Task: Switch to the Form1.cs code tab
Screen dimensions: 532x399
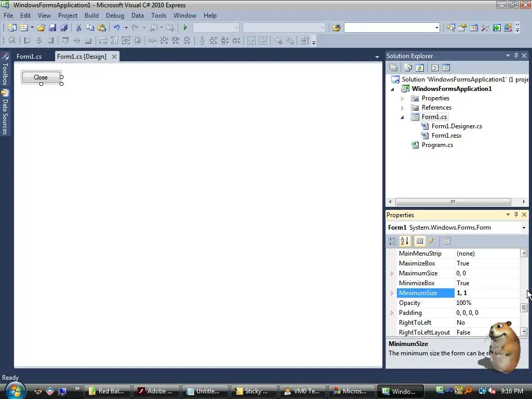Action: [29, 57]
